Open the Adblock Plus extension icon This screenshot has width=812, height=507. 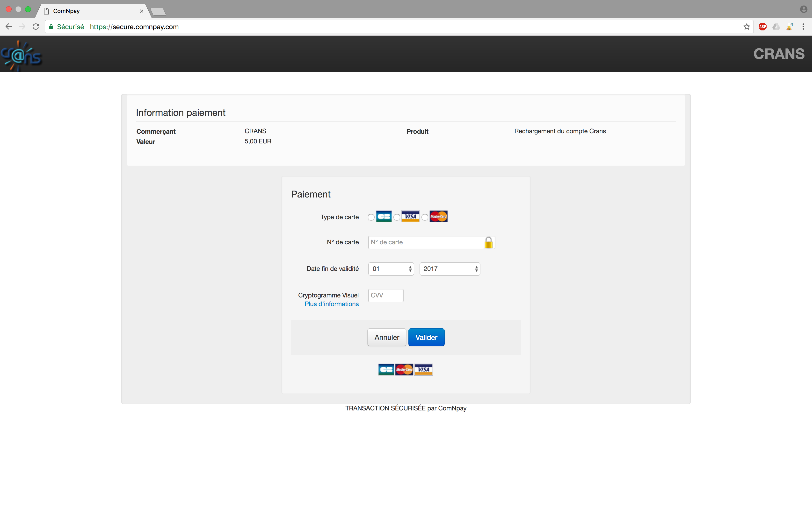[x=762, y=27]
